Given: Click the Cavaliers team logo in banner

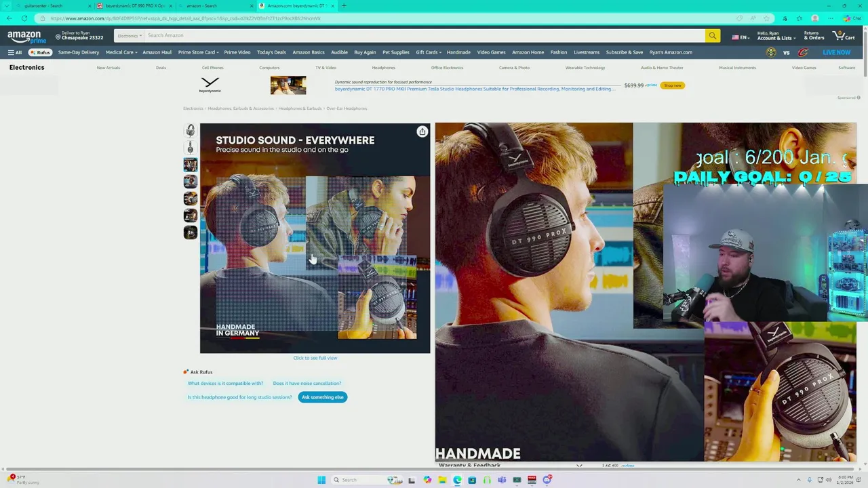Looking at the screenshot, I should pyautogui.click(x=803, y=52).
